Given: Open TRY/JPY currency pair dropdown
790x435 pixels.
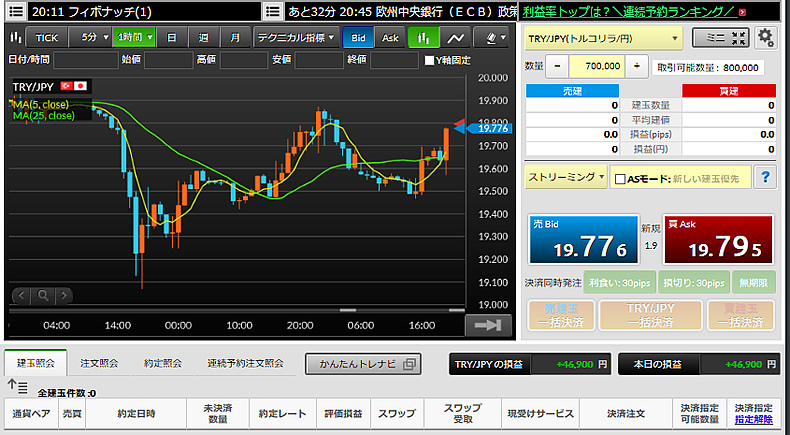Looking at the screenshot, I should [603, 38].
